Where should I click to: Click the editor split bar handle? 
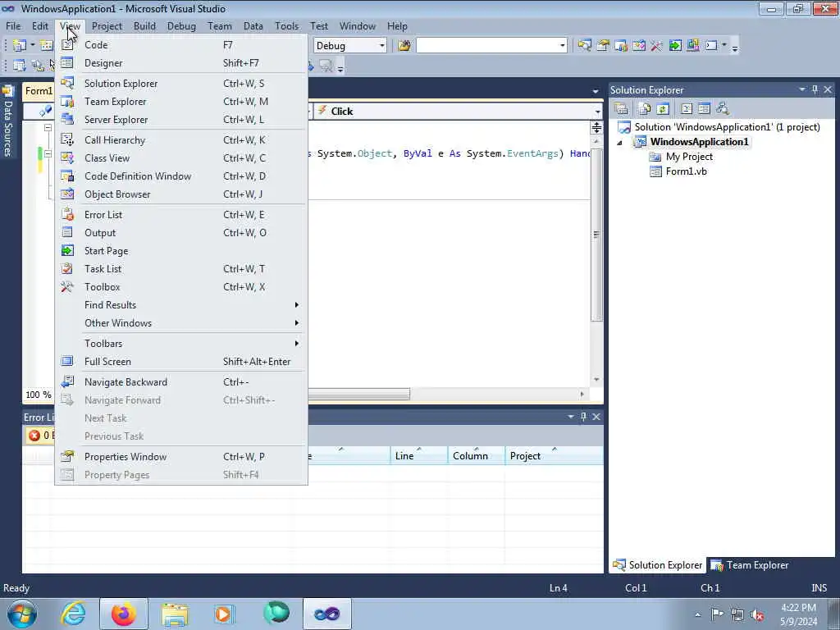596,127
